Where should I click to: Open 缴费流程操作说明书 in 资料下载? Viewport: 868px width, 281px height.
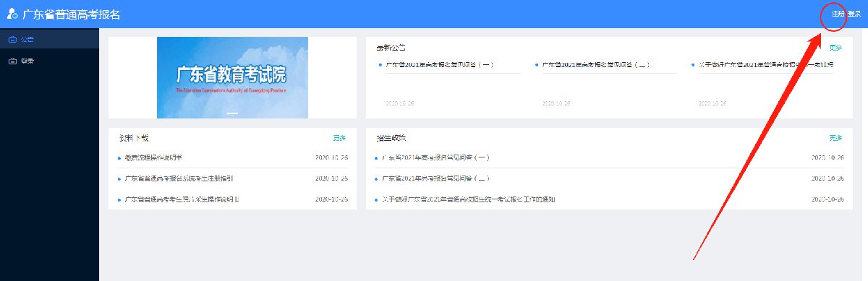(x=153, y=157)
